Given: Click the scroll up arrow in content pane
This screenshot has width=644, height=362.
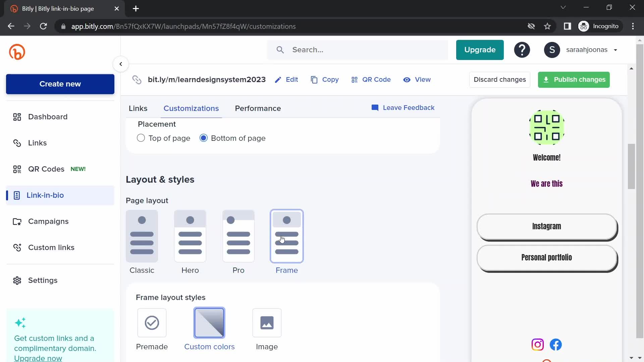Looking at the screenshot, I should (x=631, y=69).
